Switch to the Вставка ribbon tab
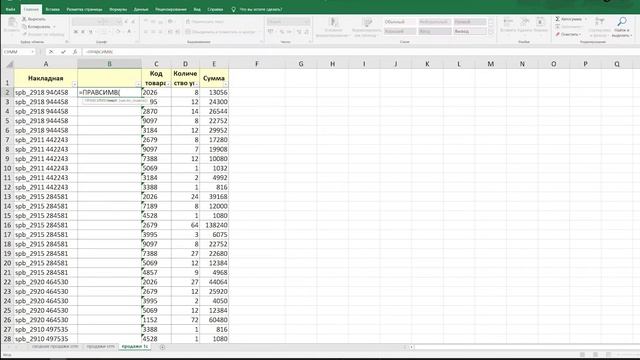 coord(53,9)
